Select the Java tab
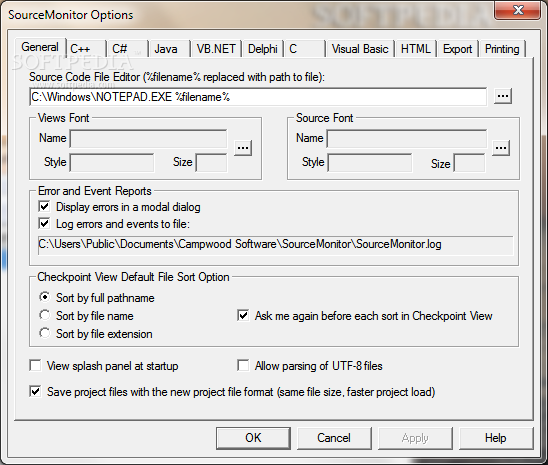 (x=169, y=49)
